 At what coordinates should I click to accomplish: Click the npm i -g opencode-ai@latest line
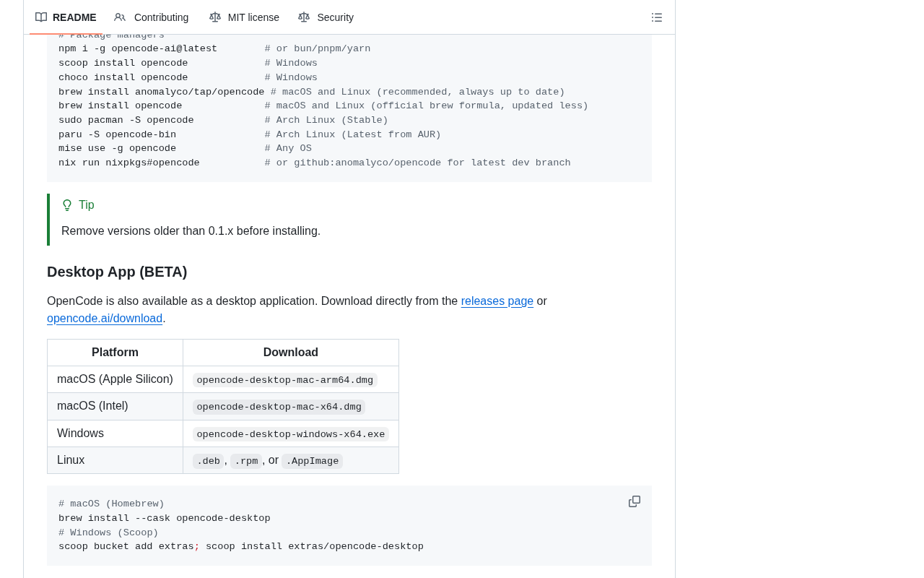coord(138,49)
